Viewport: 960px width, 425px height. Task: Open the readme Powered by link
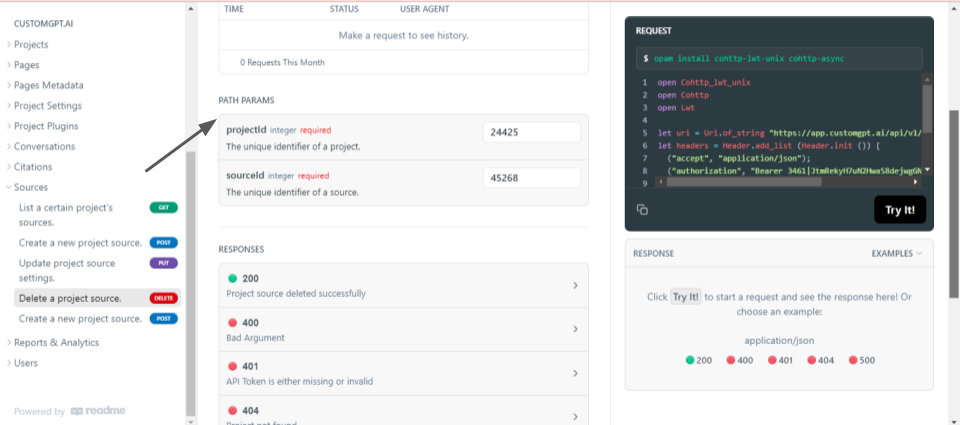(70, 412)
